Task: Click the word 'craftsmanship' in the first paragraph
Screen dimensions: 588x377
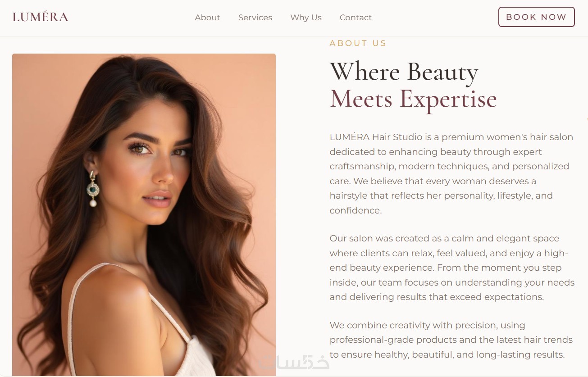Action: (362, 166)
